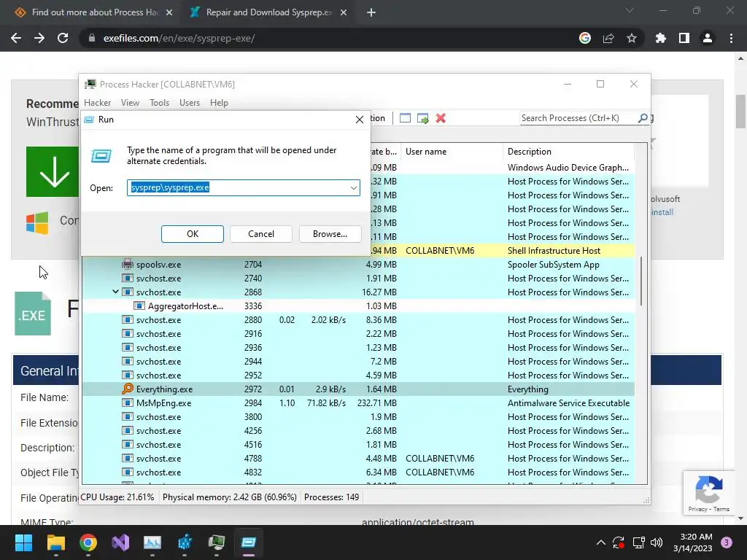Select AggregatorHost.exe process row

tap(358, 306)
